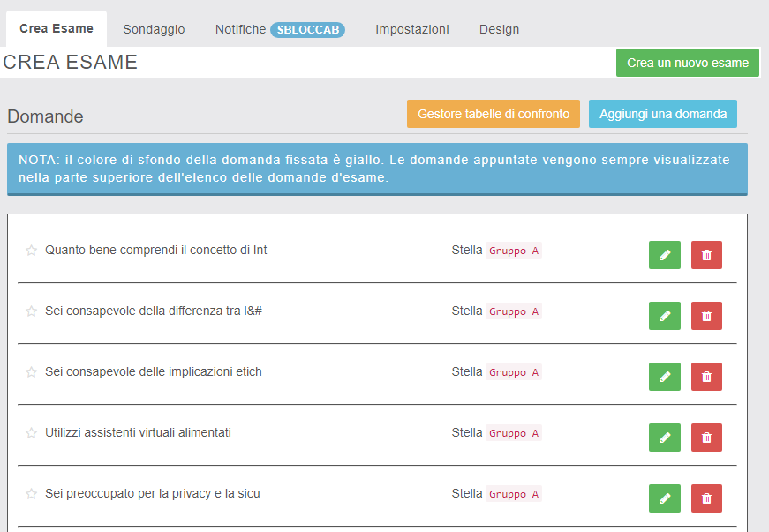
Task: Switch to the Sondaggio tab
Action: 154,29
